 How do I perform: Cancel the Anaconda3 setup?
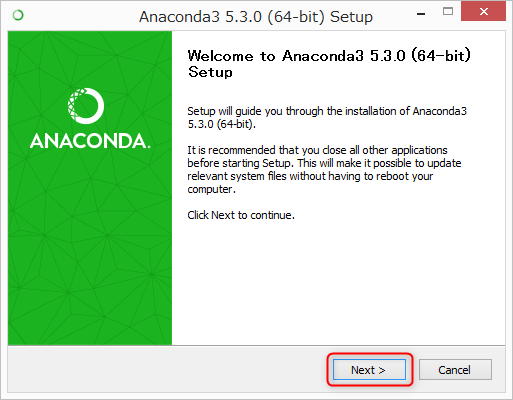pos(455,370)
